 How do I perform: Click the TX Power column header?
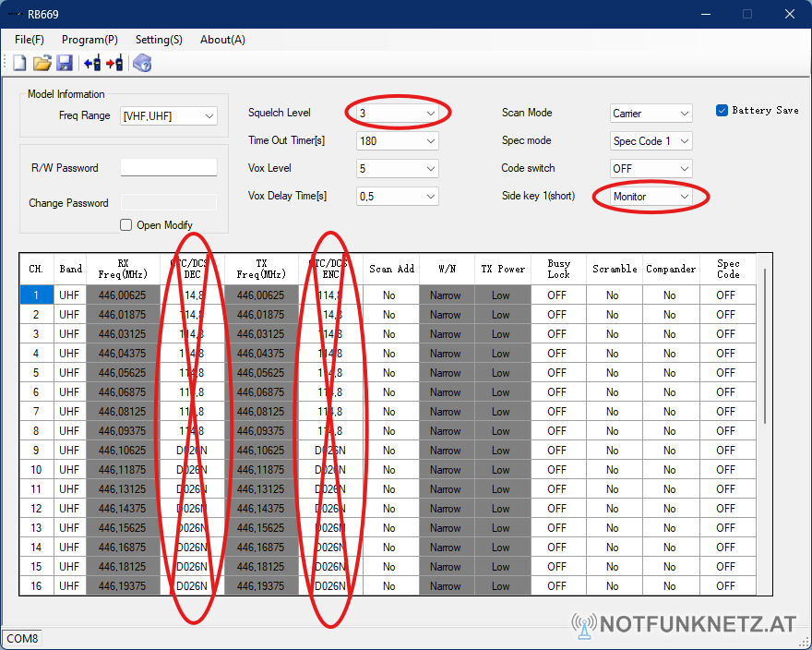pos(502,269)
